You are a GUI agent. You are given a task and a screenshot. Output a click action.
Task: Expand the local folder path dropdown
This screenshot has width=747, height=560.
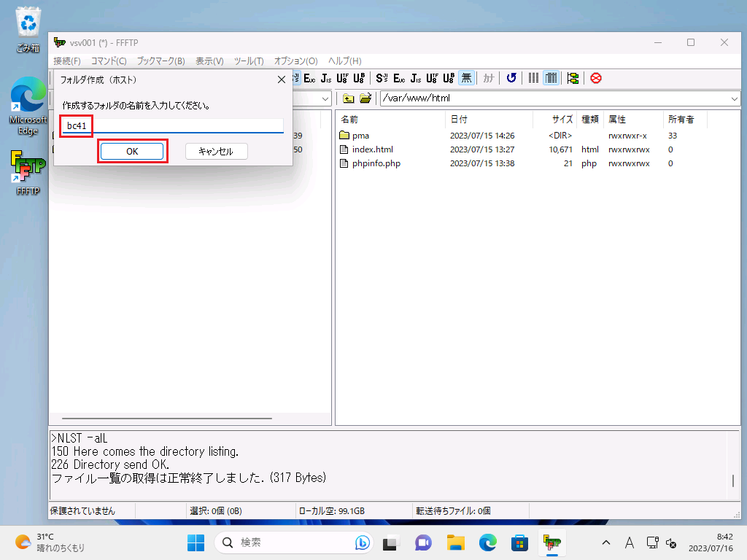[x=325, y=98]
